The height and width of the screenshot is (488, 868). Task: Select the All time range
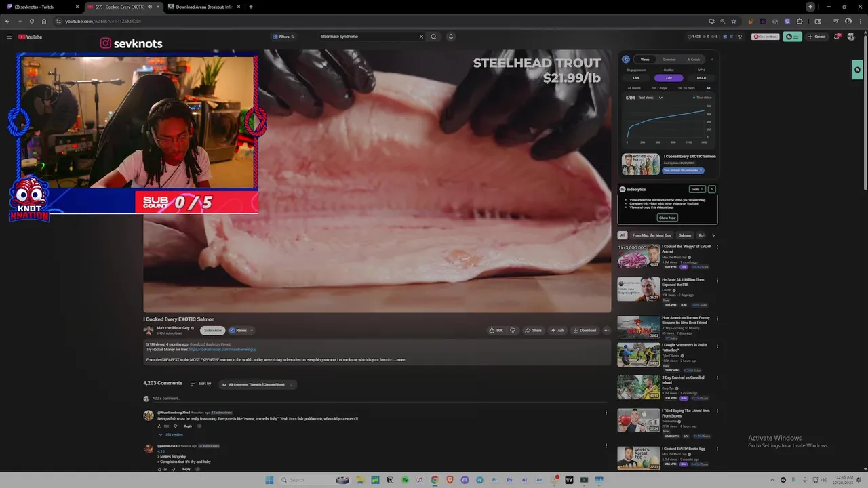pyautogui.click(x=708, y=88)
